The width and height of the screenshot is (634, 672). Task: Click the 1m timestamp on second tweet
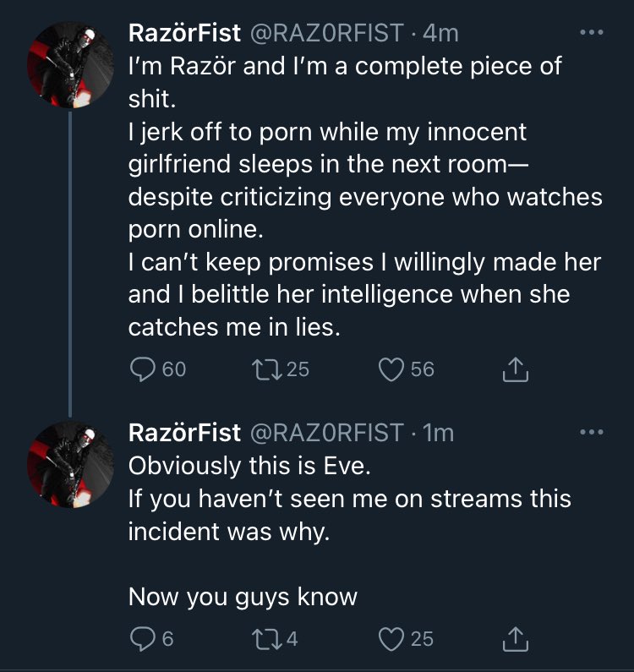[x=438, y=433]
